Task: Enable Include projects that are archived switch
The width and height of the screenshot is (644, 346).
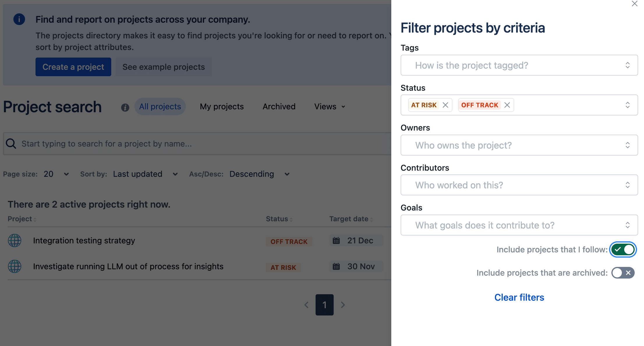Action: [x=623, y=273]
